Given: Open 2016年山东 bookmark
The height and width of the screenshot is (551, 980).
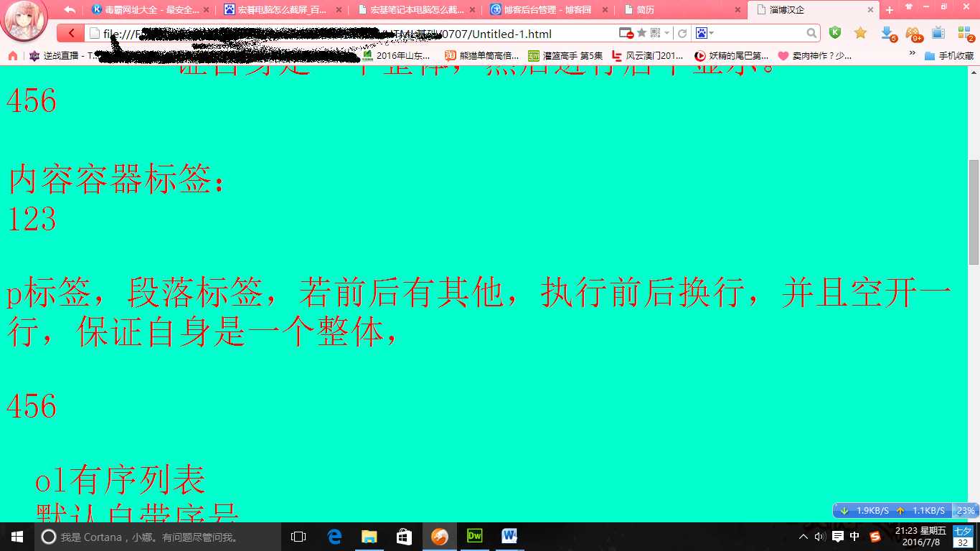Looking at the screenshot, I should tap(396, 55).
